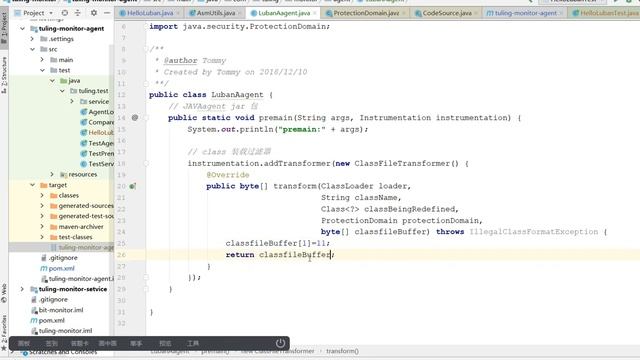Select the highlighted tuling-monitor-agent jar file
The width and height of the screenshot is (640, 360).
click(82, 247)
